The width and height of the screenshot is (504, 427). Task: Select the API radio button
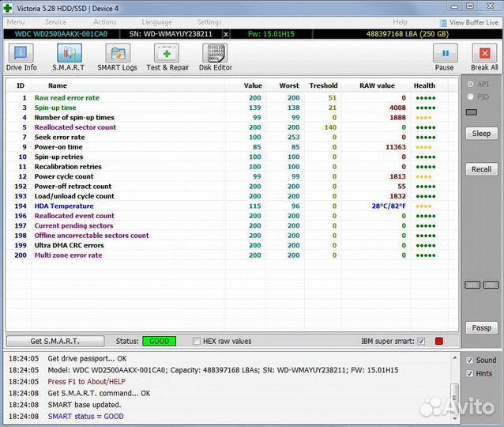tap(472, 84)
